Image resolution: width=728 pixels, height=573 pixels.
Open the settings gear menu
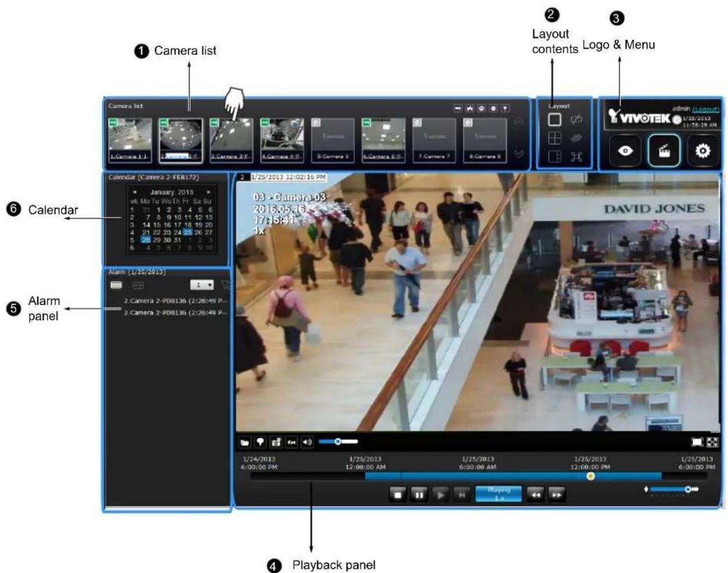tap(702, 151)
